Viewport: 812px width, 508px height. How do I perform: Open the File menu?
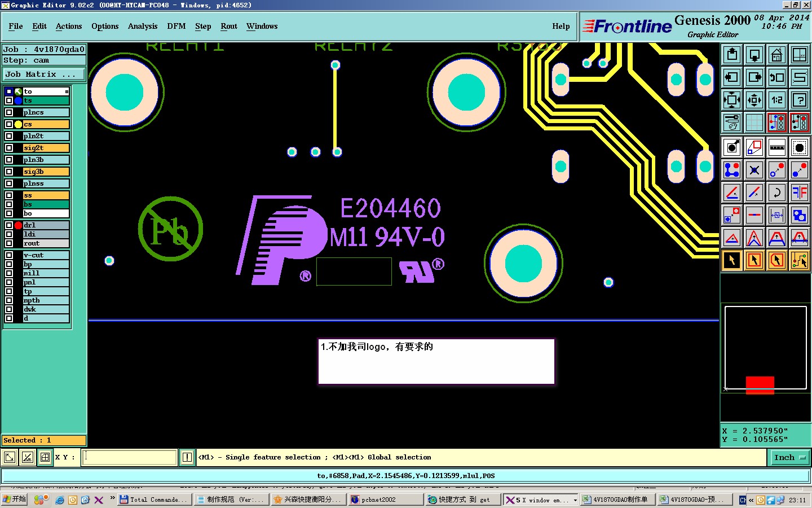16,26
